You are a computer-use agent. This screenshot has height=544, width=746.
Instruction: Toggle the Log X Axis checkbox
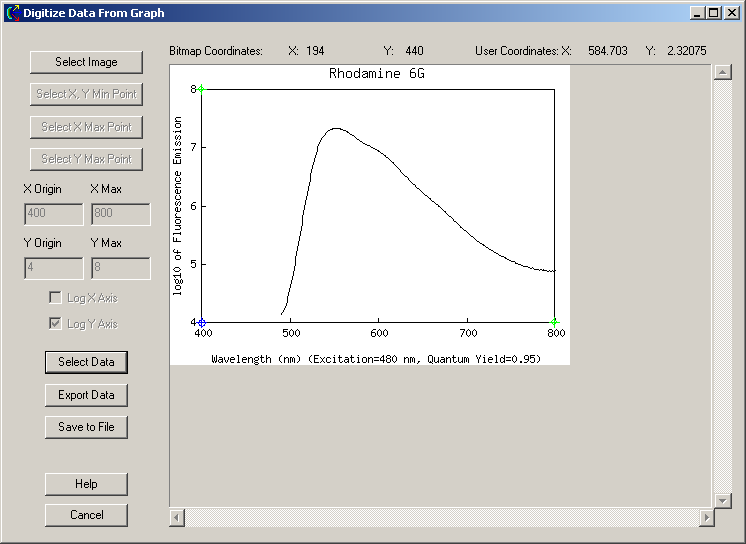[57, 298]
